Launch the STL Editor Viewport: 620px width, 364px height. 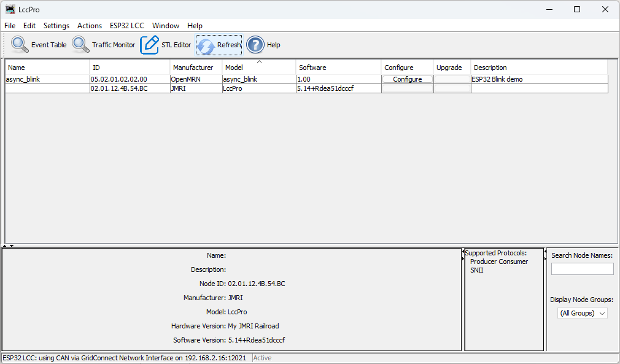tap(166, 44)
